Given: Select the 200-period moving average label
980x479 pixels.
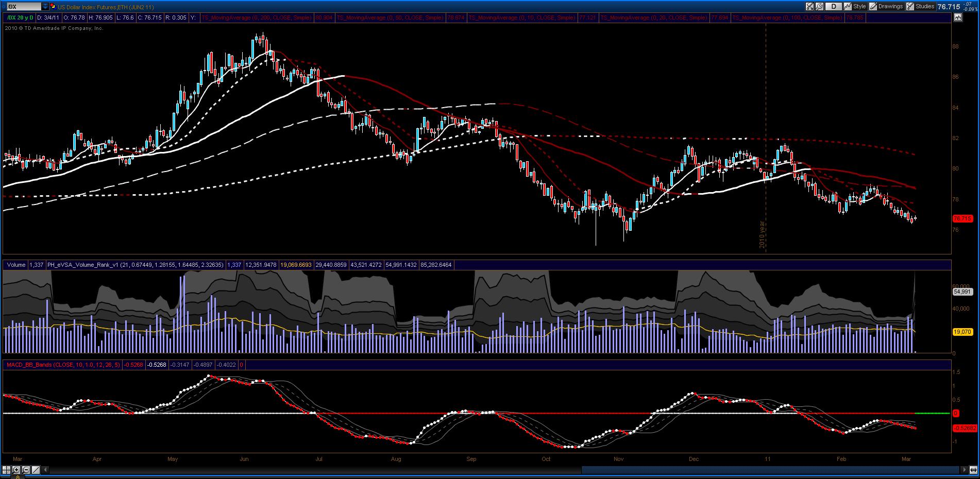Looking at the screenshot, I should tap(257, 18).
